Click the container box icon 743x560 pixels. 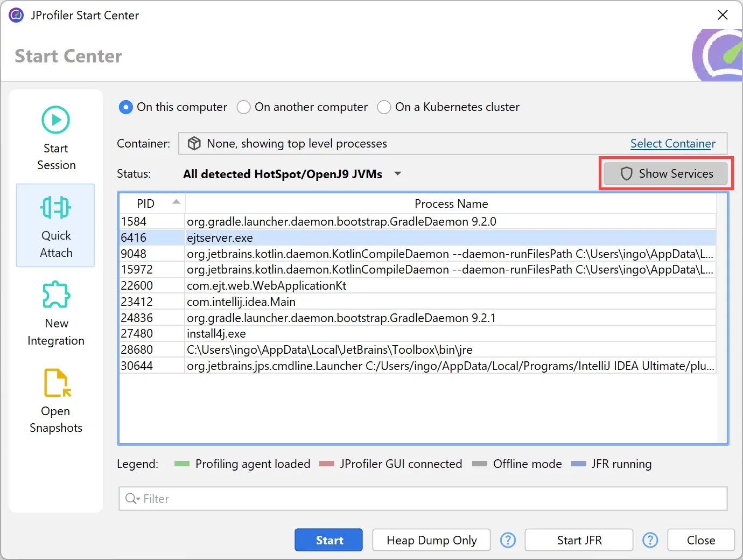(194, 143)
